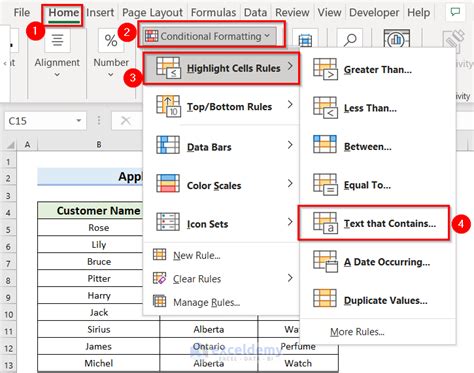Click the Top/Bottom Rules icon
Image resolution: width=474 pixels, height=373 pixels.
tap(168, 106)
